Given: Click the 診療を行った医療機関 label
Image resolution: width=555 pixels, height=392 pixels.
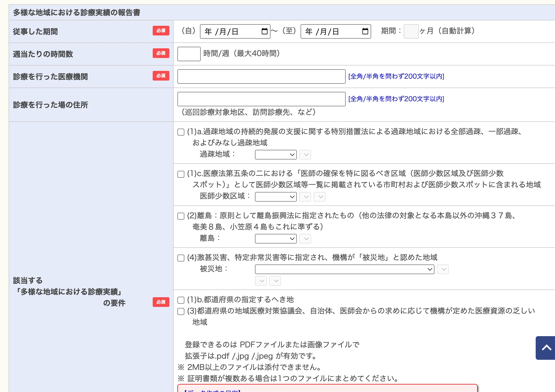Looking at the screenshot, I should [x=50, y=77].
